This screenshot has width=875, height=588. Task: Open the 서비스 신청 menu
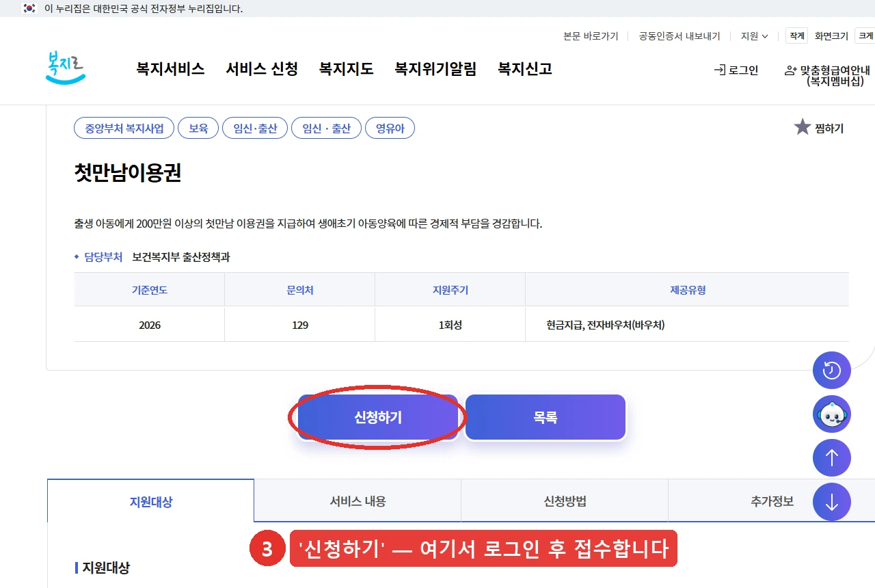pyautogui.click(x=262, y=69)
